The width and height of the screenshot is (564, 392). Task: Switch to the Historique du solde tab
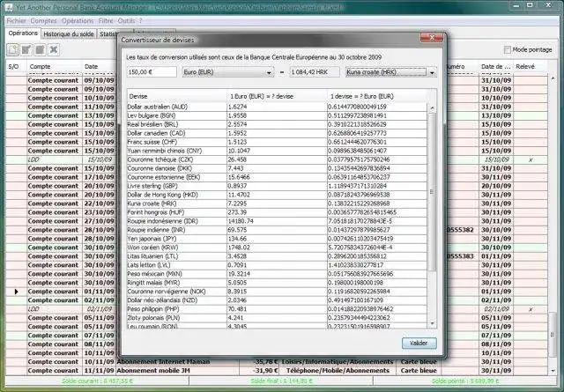tap(69, 34)
